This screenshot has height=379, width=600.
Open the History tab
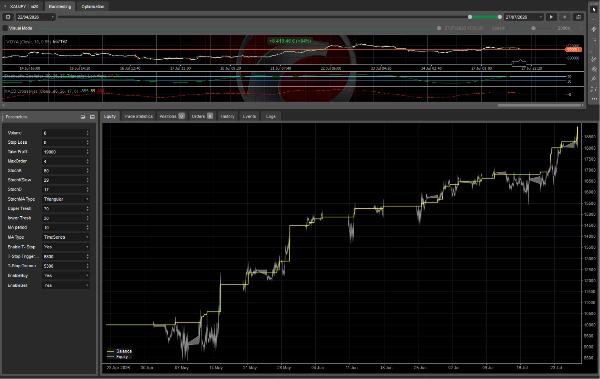[x=227, y=116]
